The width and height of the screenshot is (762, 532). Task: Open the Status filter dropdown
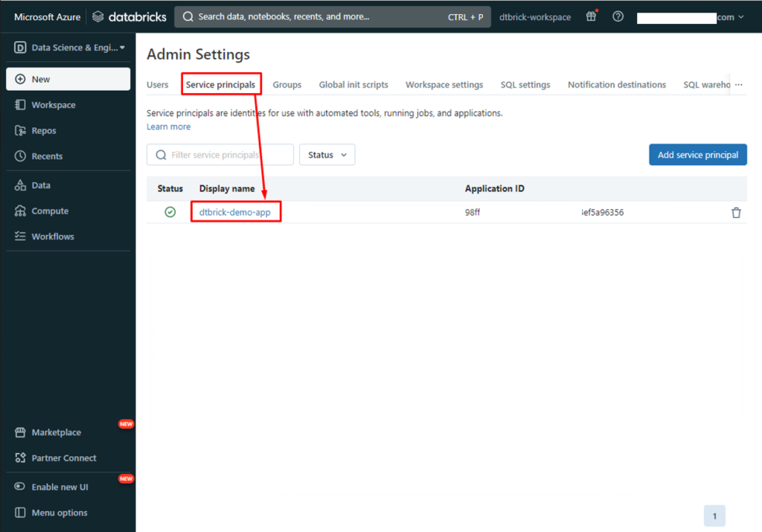[327, 155]
